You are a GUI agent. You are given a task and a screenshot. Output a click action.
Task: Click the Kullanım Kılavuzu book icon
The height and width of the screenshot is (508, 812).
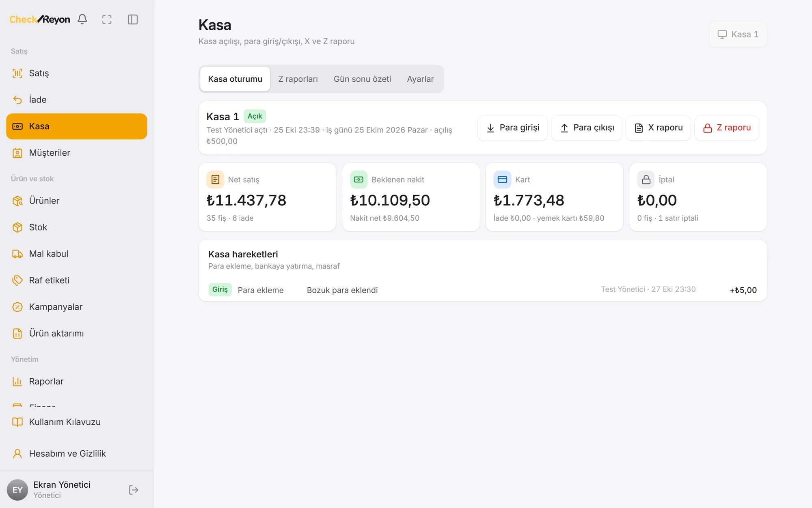pyautogui.click(x=17, y=422)
